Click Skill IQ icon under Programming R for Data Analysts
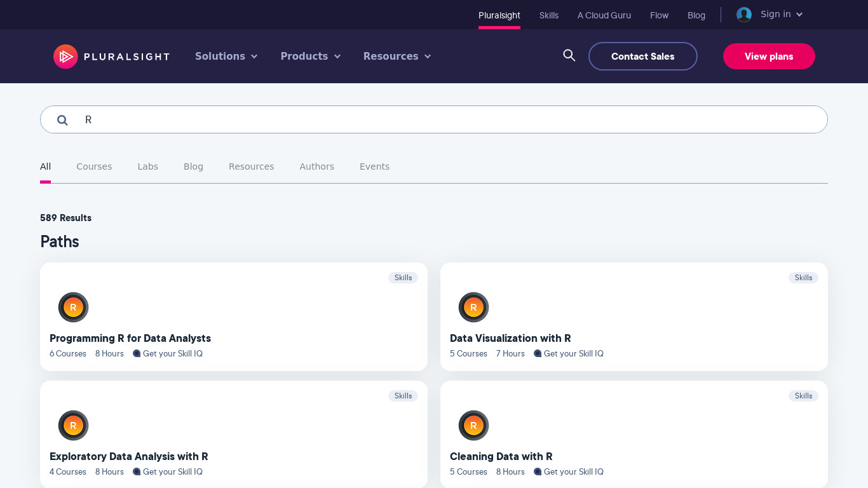The height and width of the screenshot is (488, 868). tap(137, 354)
